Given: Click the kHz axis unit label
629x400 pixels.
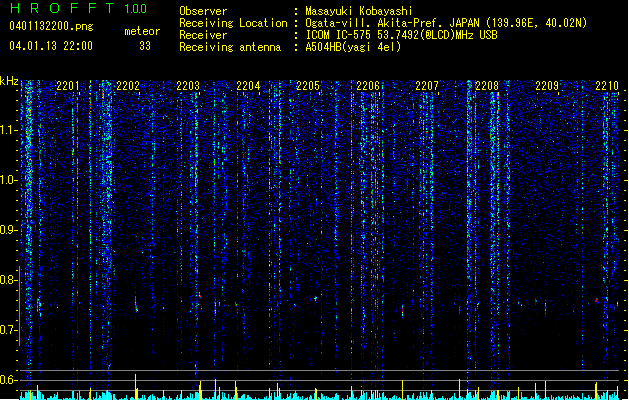Looking at the screenshot, I should point(9,81).
